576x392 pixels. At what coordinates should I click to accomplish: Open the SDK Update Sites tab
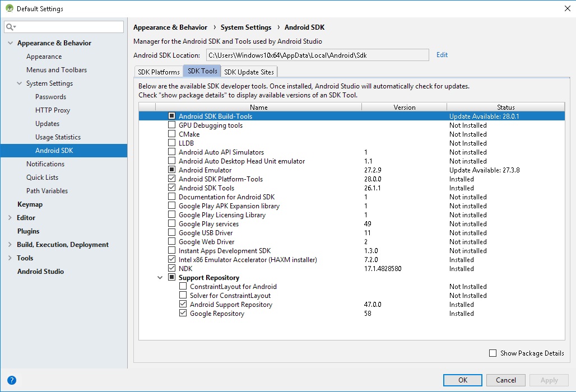click(x=249, y=72)
